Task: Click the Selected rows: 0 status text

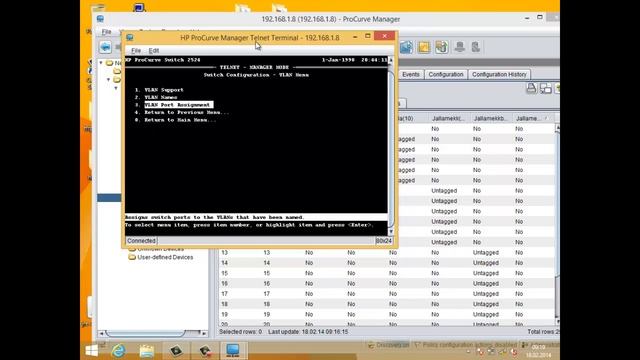Action: (x=240, y=332)
